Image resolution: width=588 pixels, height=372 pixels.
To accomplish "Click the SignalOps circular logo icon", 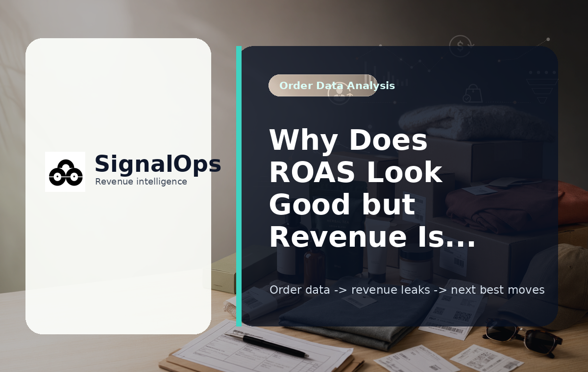I will click(65, 172).
